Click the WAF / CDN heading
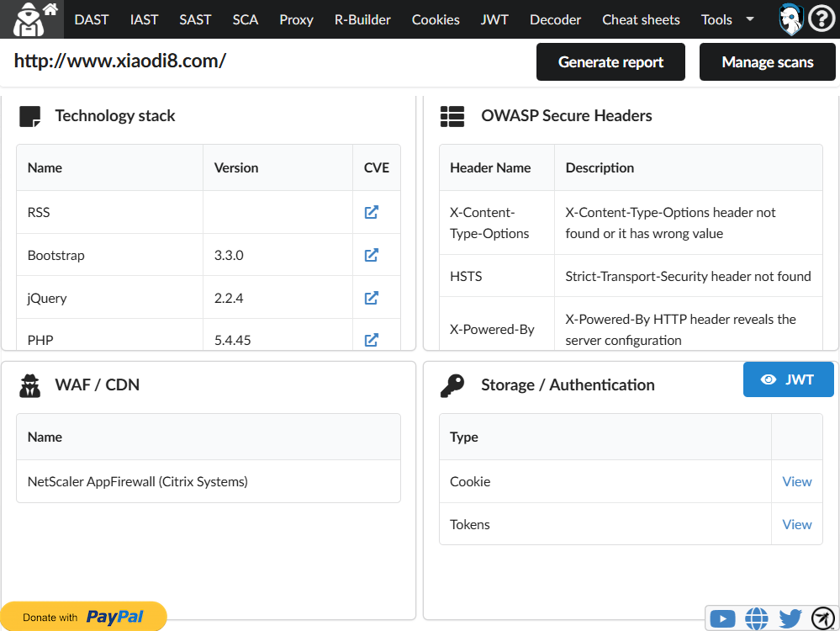This screenshot has width=840, height=631. pos(97,385)
